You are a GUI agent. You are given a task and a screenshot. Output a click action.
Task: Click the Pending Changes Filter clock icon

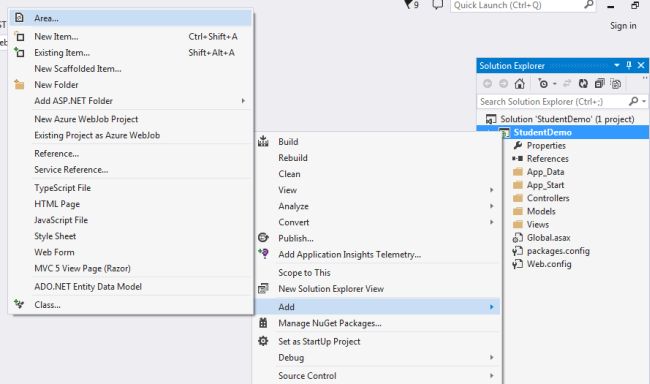pos(543,84)
